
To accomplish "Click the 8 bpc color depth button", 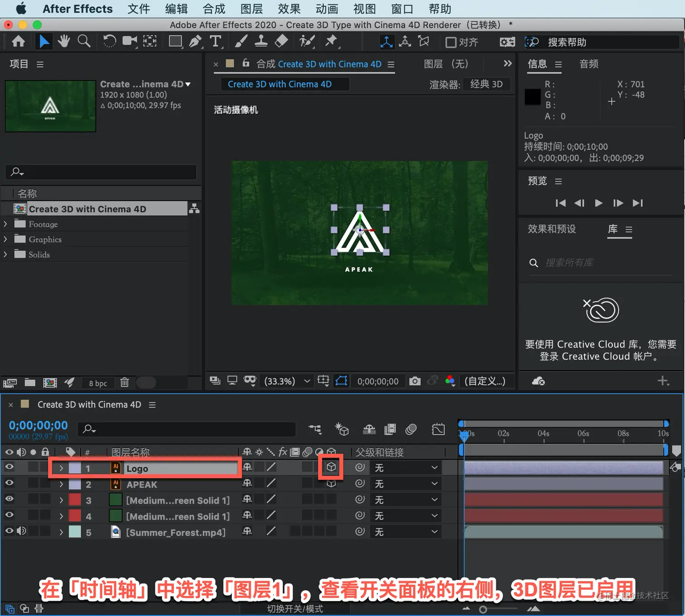I will pos(98,383).
